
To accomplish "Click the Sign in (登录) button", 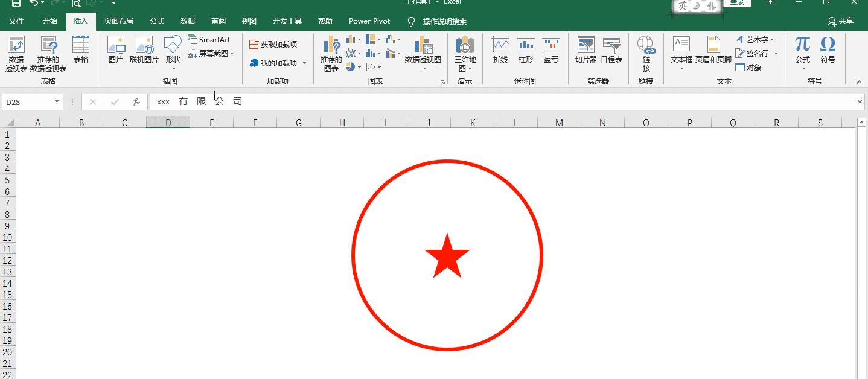I will coord(737,2).
